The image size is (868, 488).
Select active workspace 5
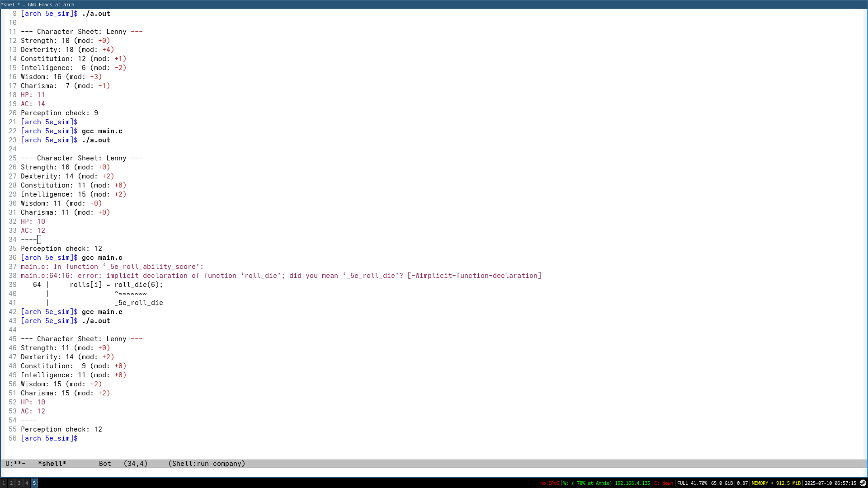pyautogui.click(x=34, y=483)
